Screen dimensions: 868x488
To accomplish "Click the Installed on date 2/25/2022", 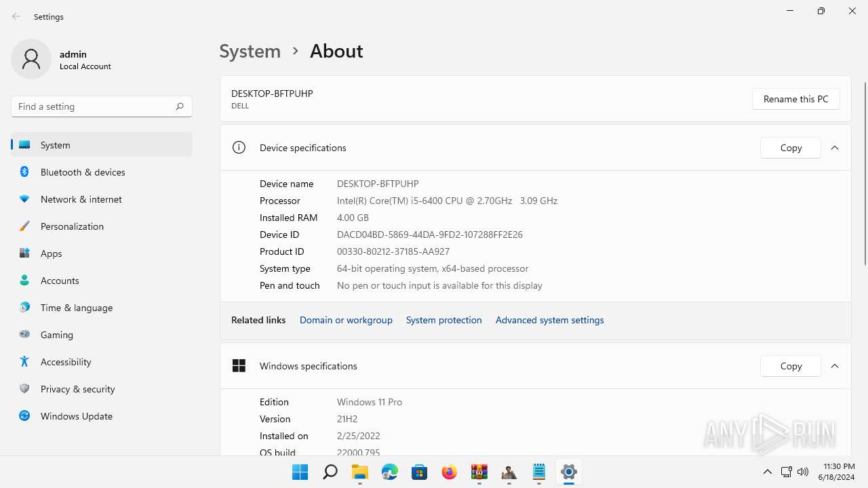I will tap(358, 436).
